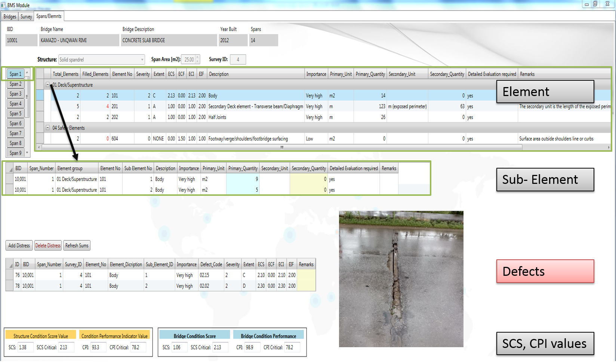Image resolution: width=616 pixels, height=364 pixels.
Task: Click Structure SCS value field 1.38
Action: 25,348
